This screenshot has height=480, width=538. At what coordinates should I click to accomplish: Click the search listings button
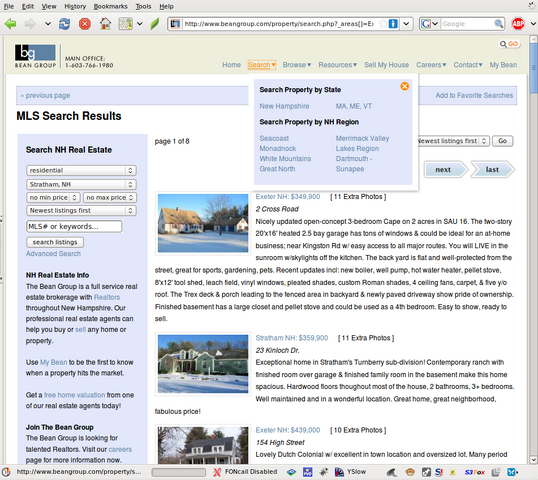pos(55,242)
